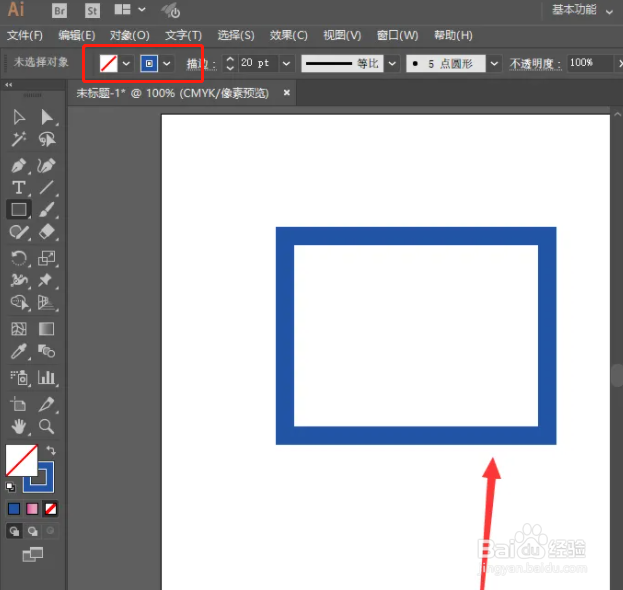The height and width of the screenshot is (590, 623).
Task: Click the stroke weight stepper arrows
Action: pyautogui.click(x=230, y=63)
